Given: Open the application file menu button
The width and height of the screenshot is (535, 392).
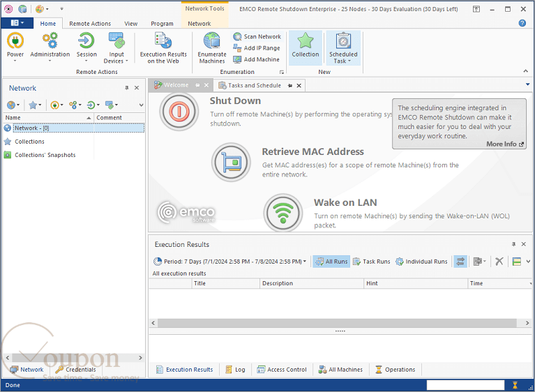Looking at the screenshot, I should (17, 23).
